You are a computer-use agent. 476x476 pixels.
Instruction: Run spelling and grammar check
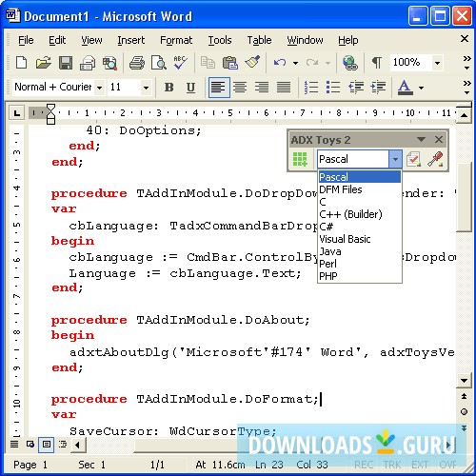[x=180, y=63]
